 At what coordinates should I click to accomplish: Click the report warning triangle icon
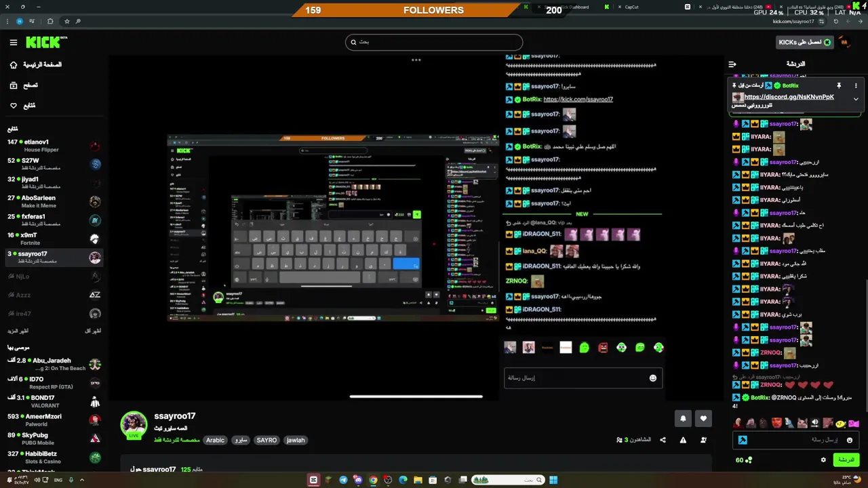click(683, 440)
